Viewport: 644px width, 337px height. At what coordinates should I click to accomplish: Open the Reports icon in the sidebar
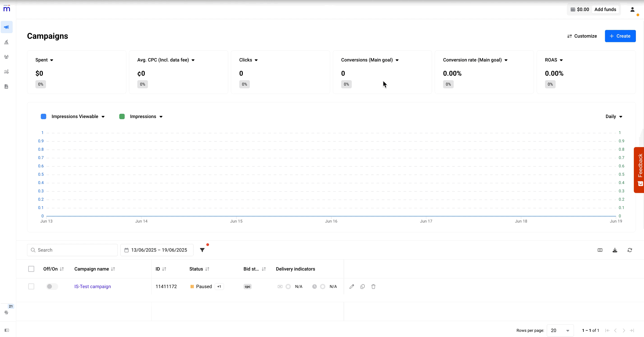click(x=7, y=87)
